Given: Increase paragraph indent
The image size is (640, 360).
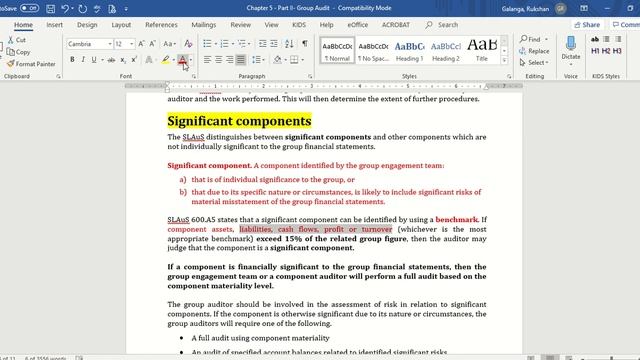Looking at the screenshot, I should click(274, 44).
